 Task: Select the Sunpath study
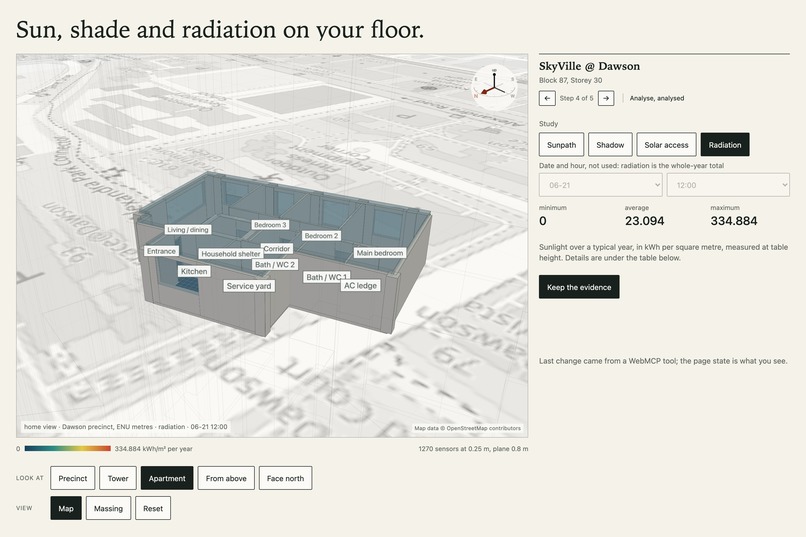(x=561, y=145)
